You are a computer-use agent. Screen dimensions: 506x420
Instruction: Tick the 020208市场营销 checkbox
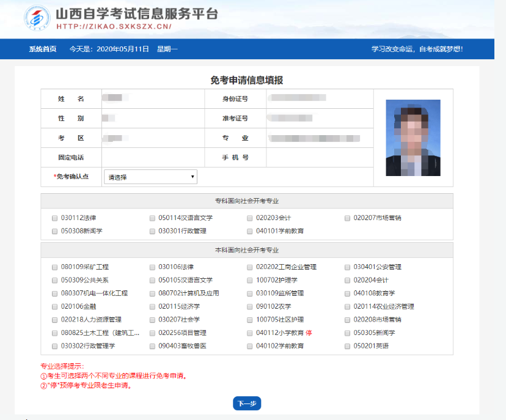[x=347, y=320]
